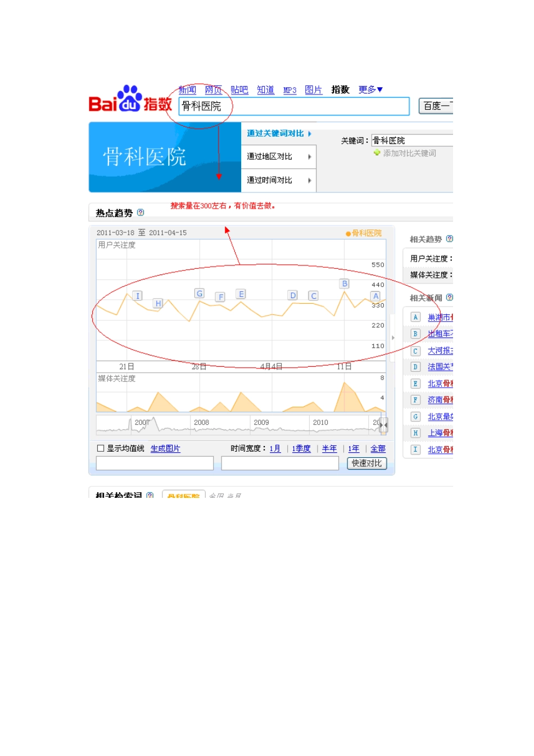The width and height of the screenshot is (534, 756).
Task: Click chart marker C
Action: (314, 295)
